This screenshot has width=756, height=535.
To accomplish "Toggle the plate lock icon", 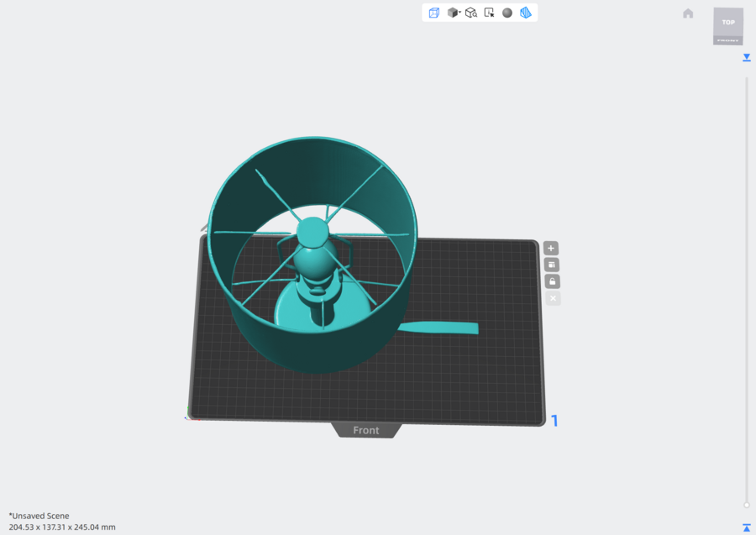I will pyautogui.click(x=553, y=281).
